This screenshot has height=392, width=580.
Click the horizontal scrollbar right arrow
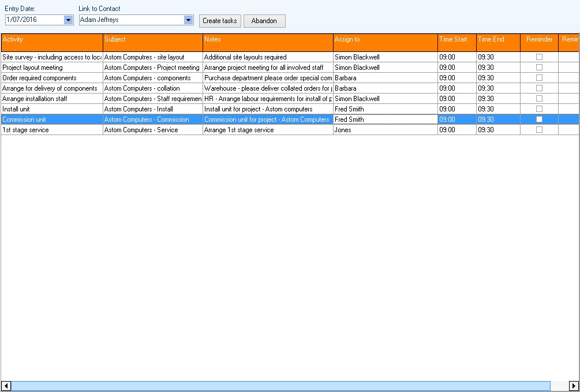pyautogui.click(x=574, y=386)
